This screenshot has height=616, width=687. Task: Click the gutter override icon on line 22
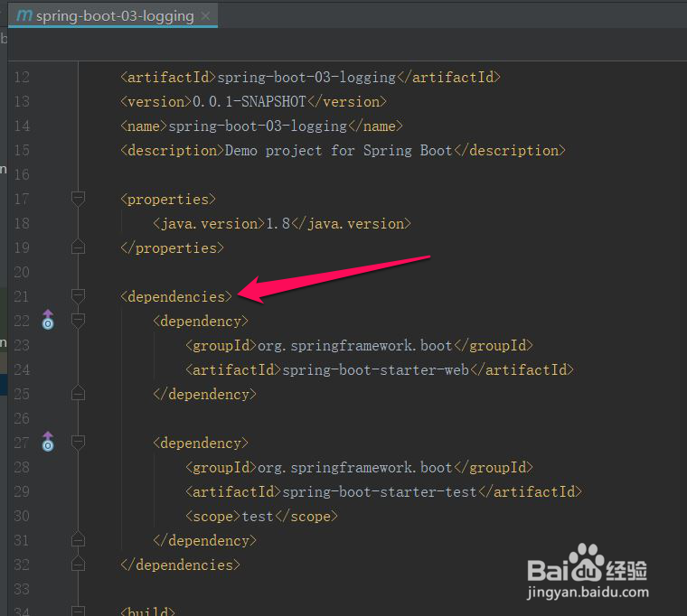pos(48,320)
